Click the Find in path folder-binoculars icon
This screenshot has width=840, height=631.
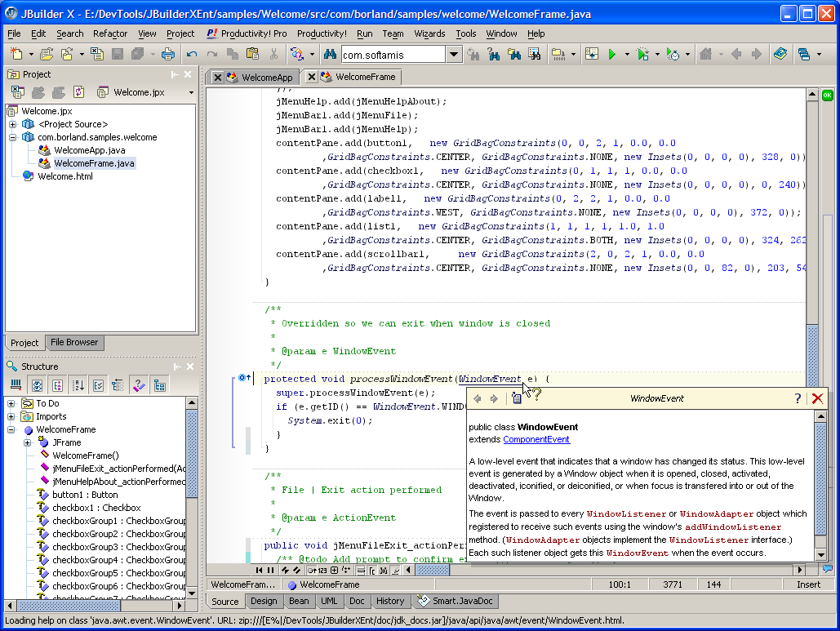[514, 54]
